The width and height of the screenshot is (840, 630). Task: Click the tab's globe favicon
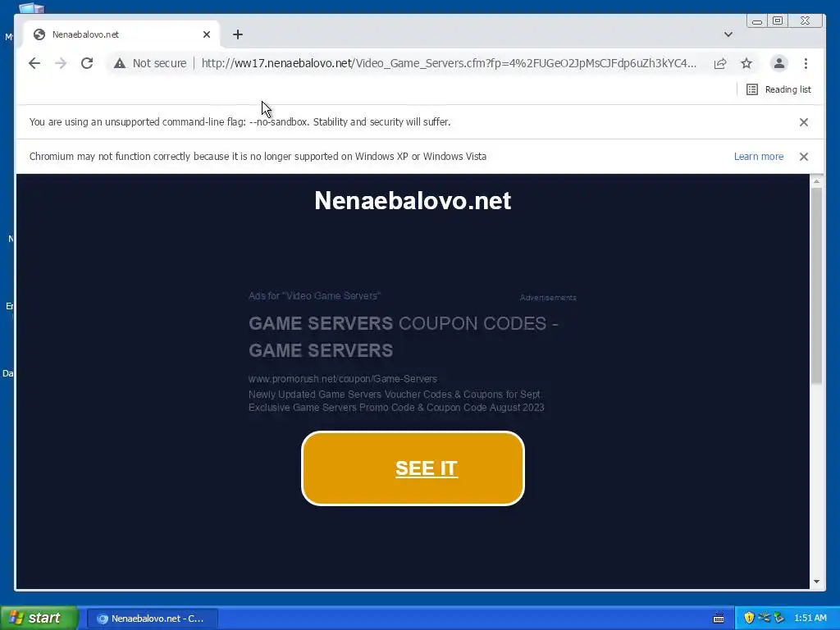tap(39, 34)
